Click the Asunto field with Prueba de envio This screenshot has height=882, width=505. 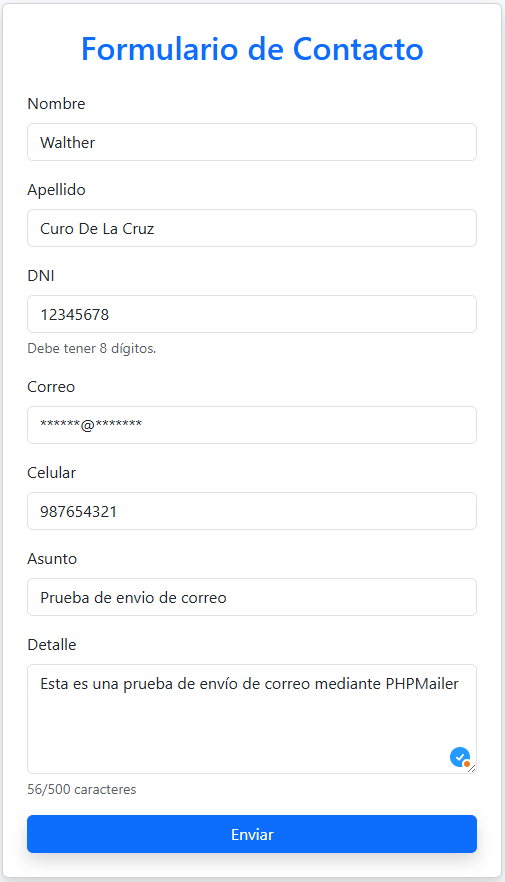252,597
